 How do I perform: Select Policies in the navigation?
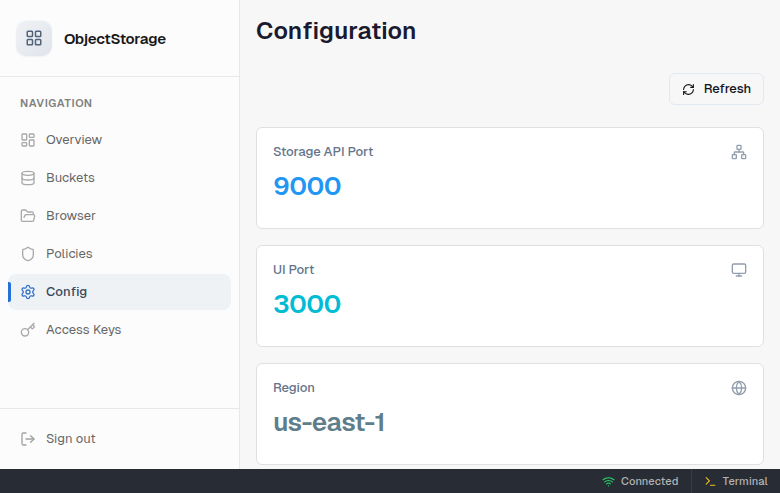pos(69,254)
